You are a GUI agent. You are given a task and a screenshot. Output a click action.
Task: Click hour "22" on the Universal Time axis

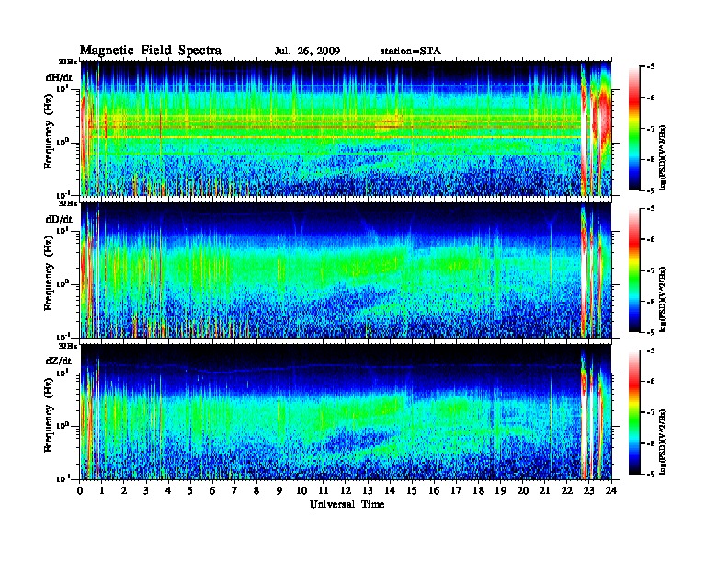tap(567, 490)
